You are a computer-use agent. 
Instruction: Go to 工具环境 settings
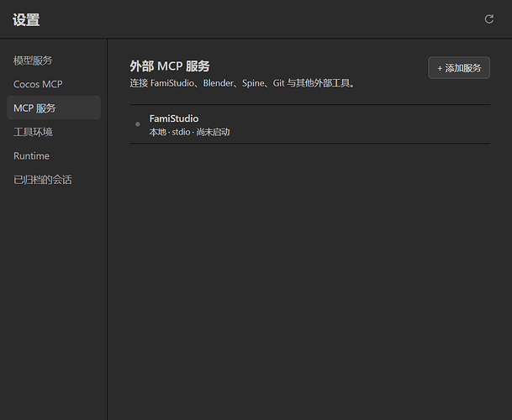[54, 132]
